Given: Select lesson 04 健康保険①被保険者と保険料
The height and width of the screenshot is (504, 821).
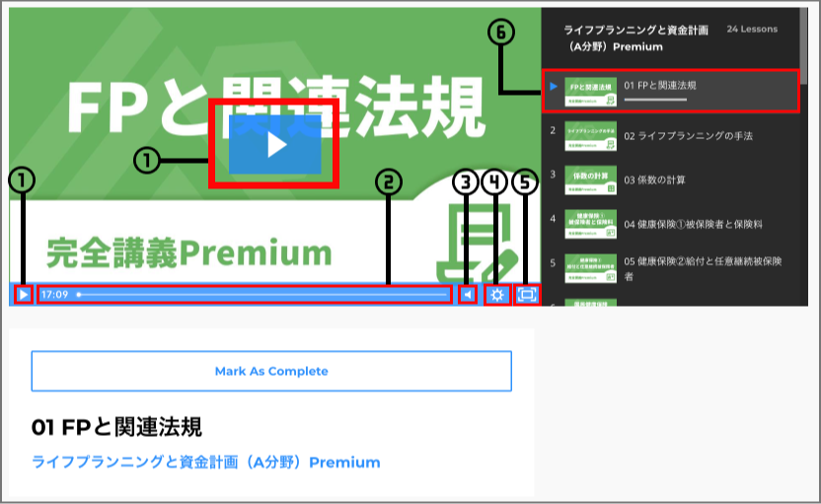Looking at the screenshot, I should (x=671, y=225).
